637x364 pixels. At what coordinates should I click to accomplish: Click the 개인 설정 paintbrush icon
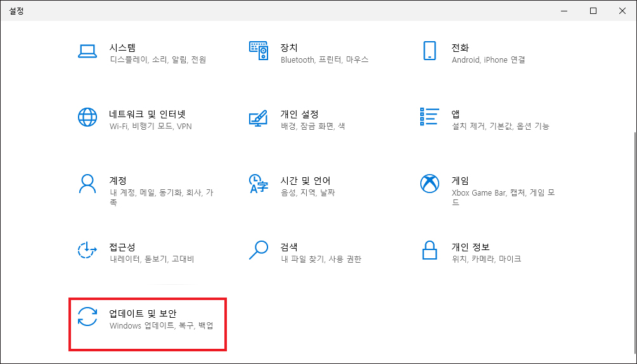coord(259,118)
